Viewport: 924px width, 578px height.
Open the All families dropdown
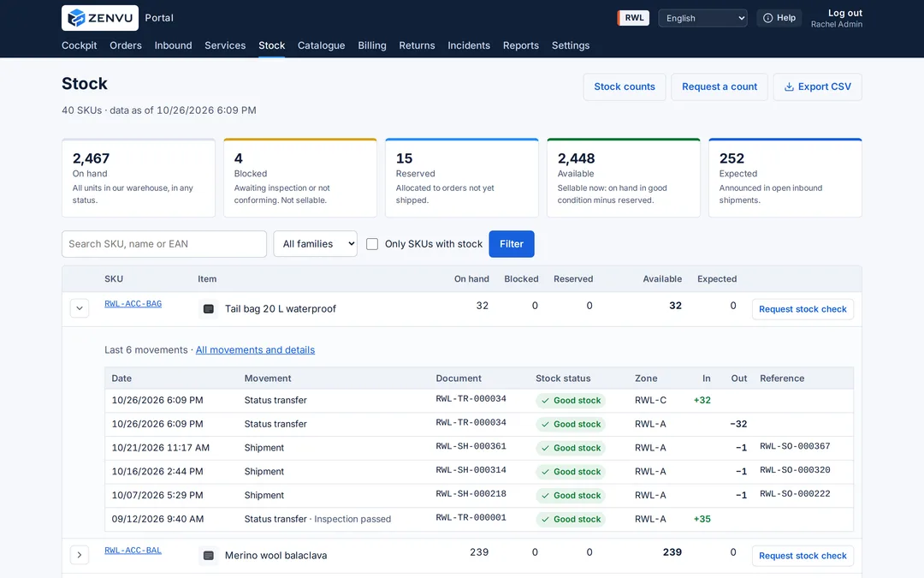(x=315, y=244)
